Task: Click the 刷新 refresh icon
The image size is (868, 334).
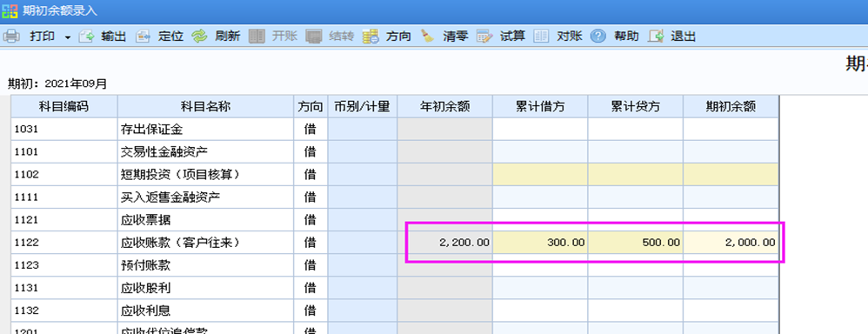Action: click(199, 37)
